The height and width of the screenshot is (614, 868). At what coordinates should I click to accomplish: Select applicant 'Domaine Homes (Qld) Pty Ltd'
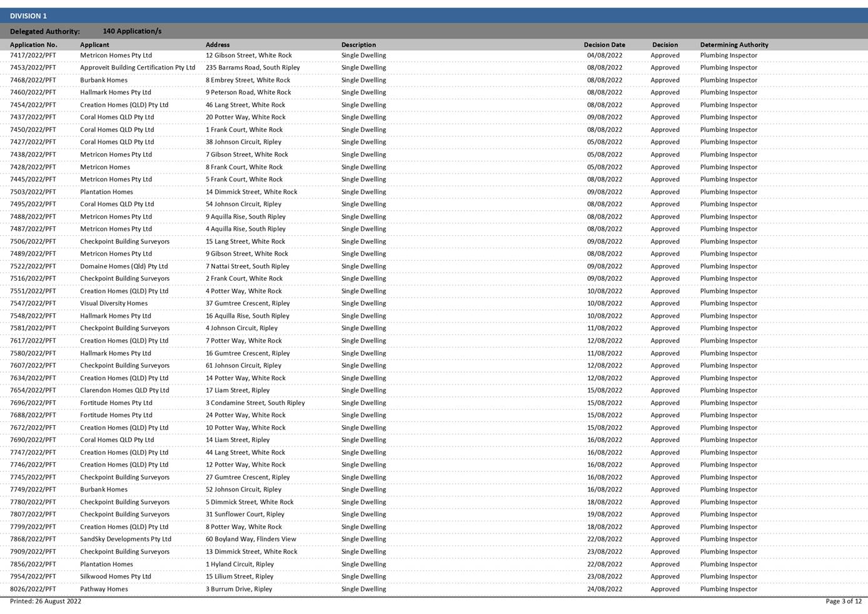pos(124,266)
